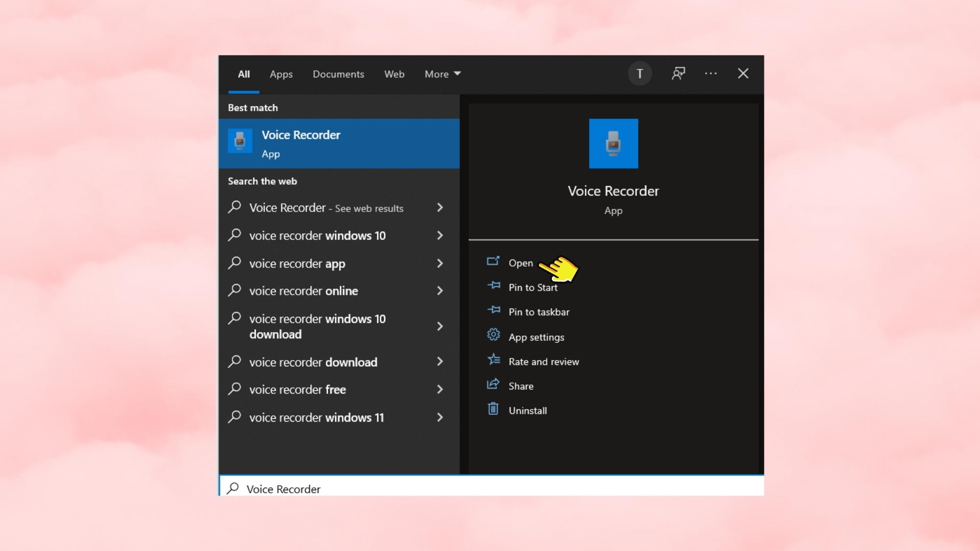Switch to the All tab
The width and height of the screenshot is (980, 551).
tap(244, 74)
